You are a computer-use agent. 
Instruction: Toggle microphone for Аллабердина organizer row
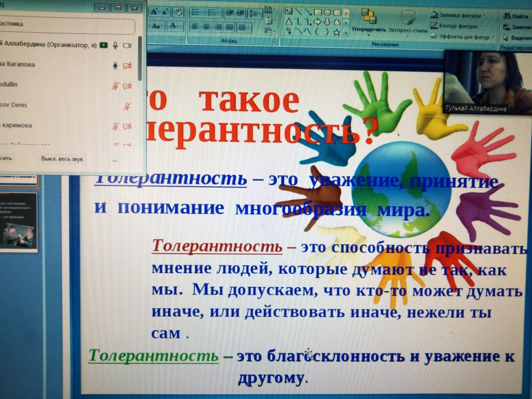pyautogui.click(x=116, y=46)
